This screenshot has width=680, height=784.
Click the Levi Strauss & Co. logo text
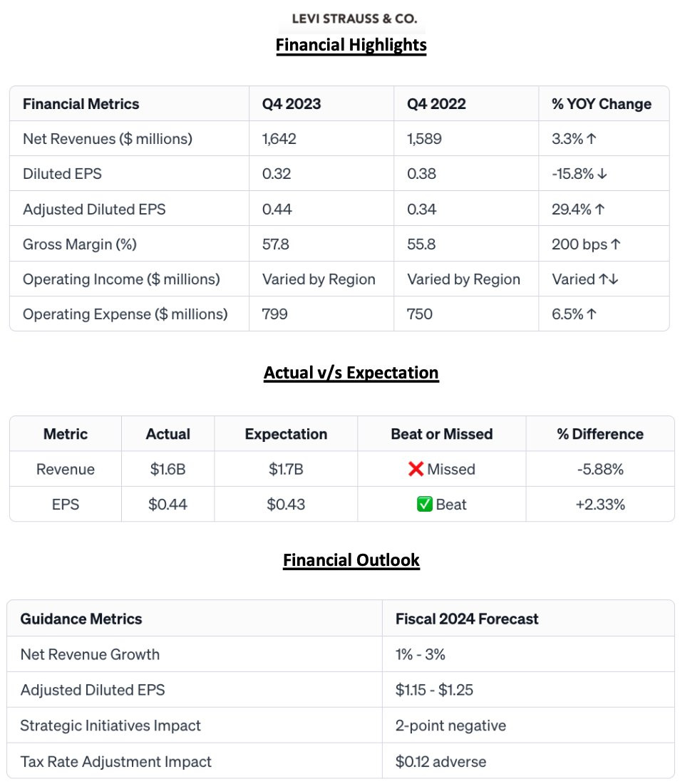tap(354, 18)
